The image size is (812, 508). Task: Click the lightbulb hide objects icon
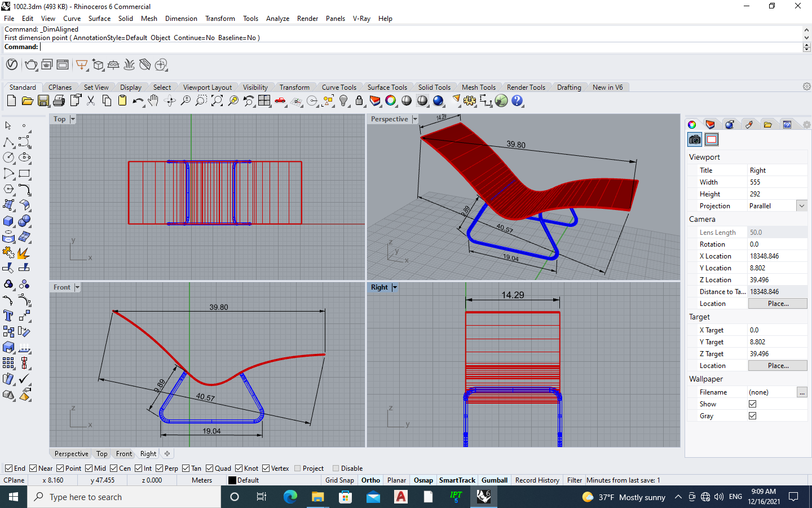pyautogui.click(x=343, y=101)
